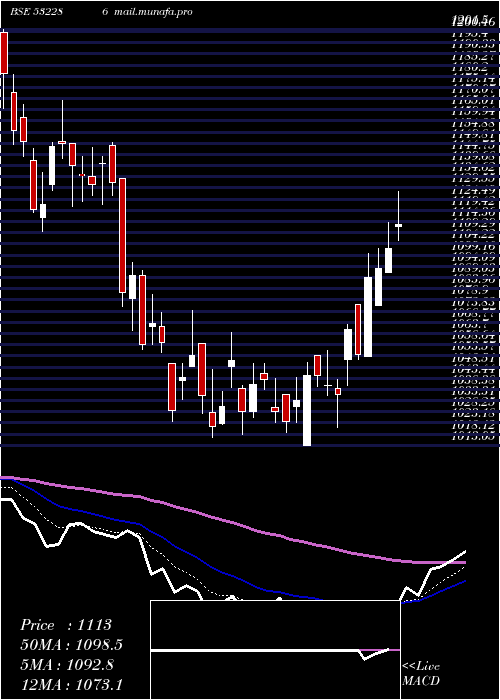
Task: Click the "50MA : 1098.5" value
Action: pyautogui.click(x=71, y=645)
